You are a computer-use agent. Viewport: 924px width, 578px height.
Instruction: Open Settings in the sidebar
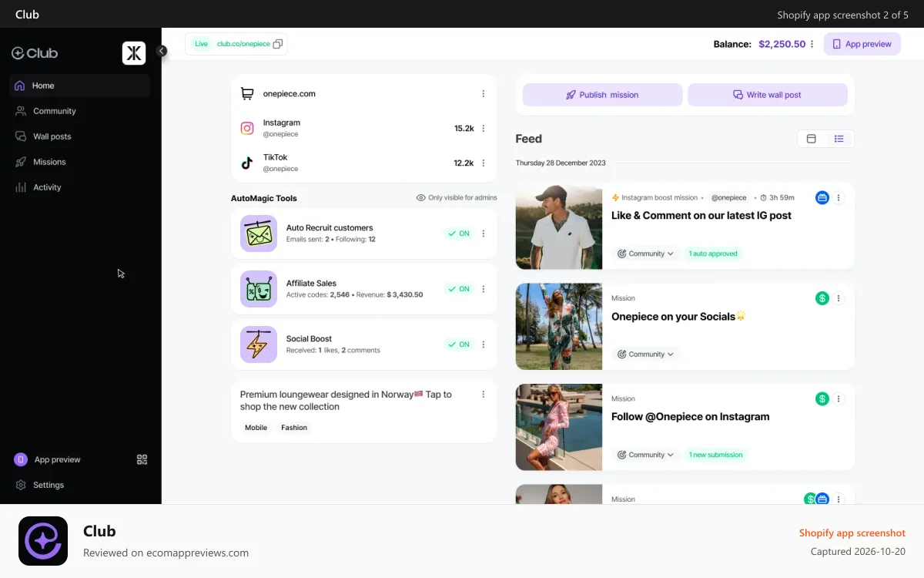pyautogui.click(x=40, y=485)
